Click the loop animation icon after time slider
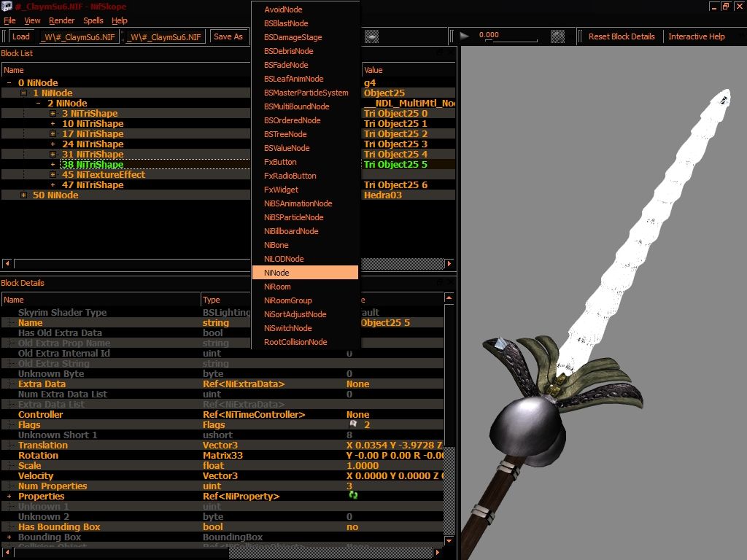This screenshot has height=560, width=747. 557,36
